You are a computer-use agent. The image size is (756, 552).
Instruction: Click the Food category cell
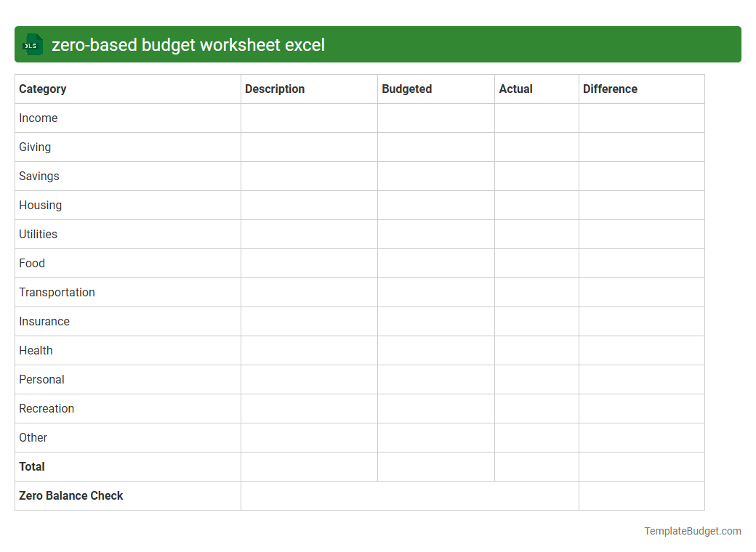(x=32, y=263)
